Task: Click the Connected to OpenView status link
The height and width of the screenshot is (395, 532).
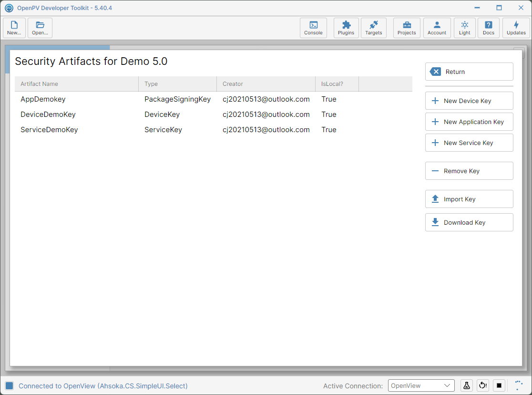Action: click(103, 386)
